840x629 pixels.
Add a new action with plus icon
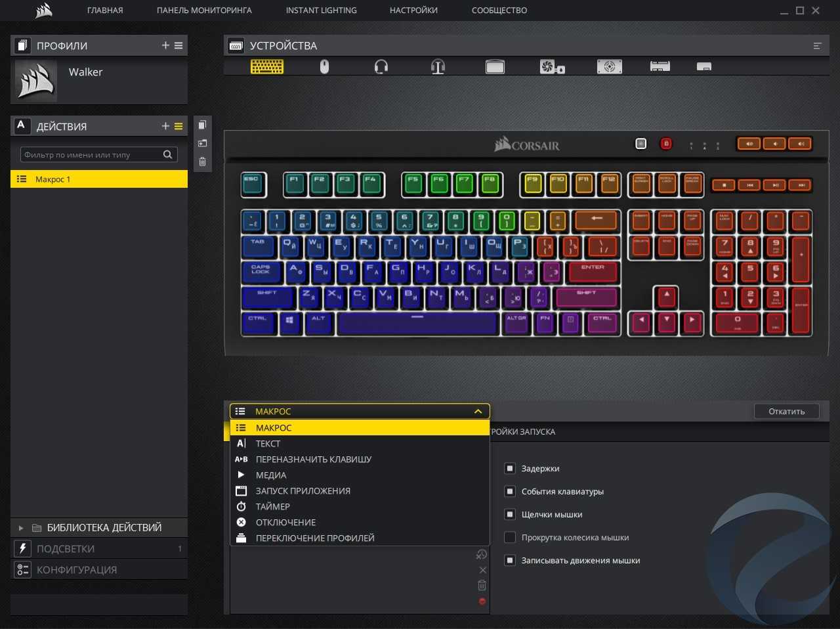coord(165,126)
